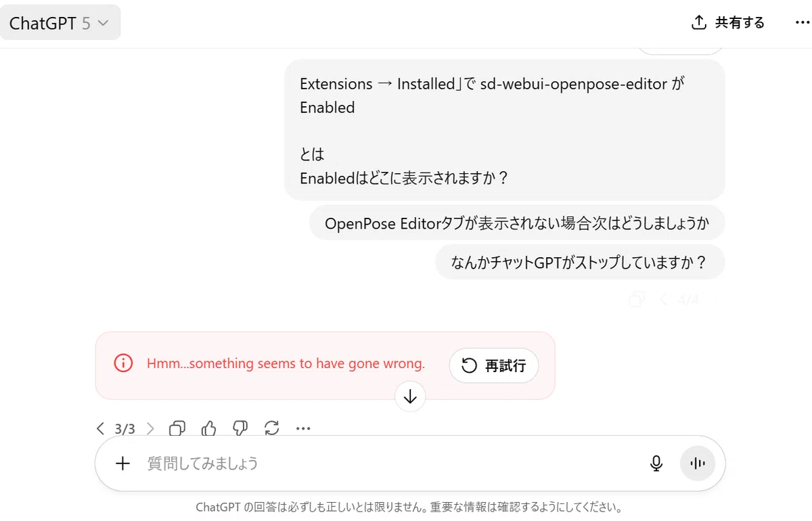The width and height of the screenshot is (812, 521).
Task: Click the plus attach button in the message box
Action: click(122, 463)
